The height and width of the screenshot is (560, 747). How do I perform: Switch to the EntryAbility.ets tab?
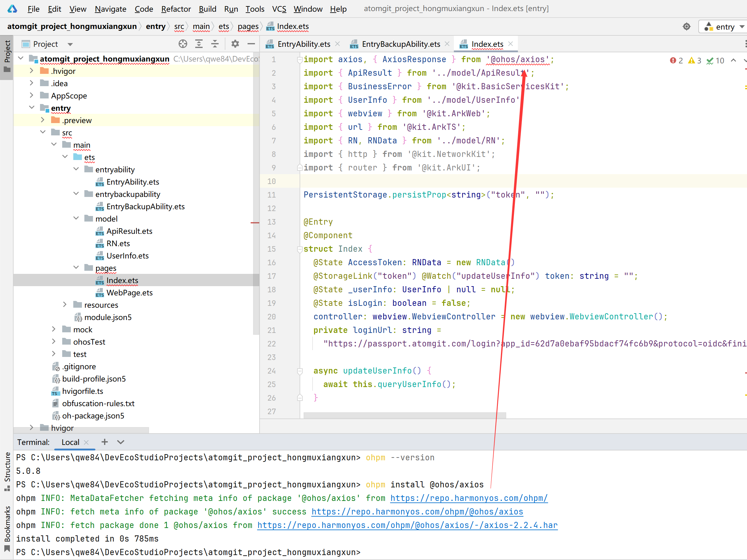click(303, 44)
